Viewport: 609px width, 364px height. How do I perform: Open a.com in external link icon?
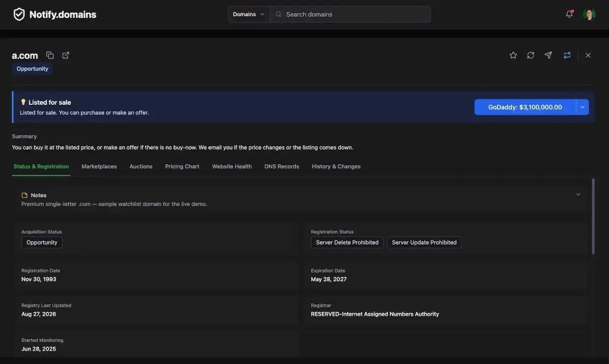pyautogui.click(x=66, y=55)
